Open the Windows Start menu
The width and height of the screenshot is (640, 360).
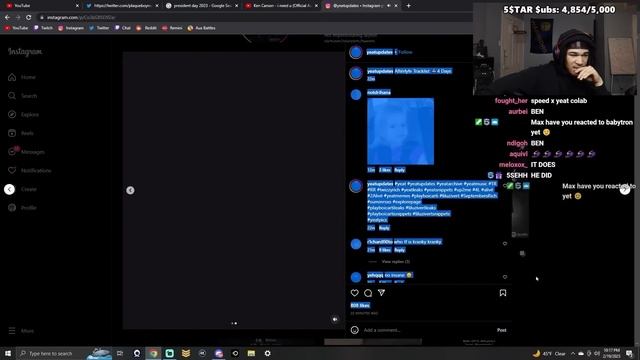click(x=8, y=353)
